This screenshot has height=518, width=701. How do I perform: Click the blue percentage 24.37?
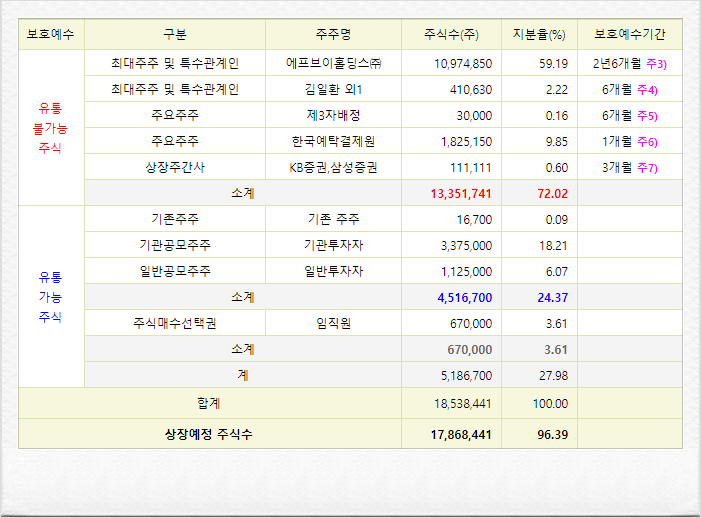pyautogui.click(x=552, y=297)
